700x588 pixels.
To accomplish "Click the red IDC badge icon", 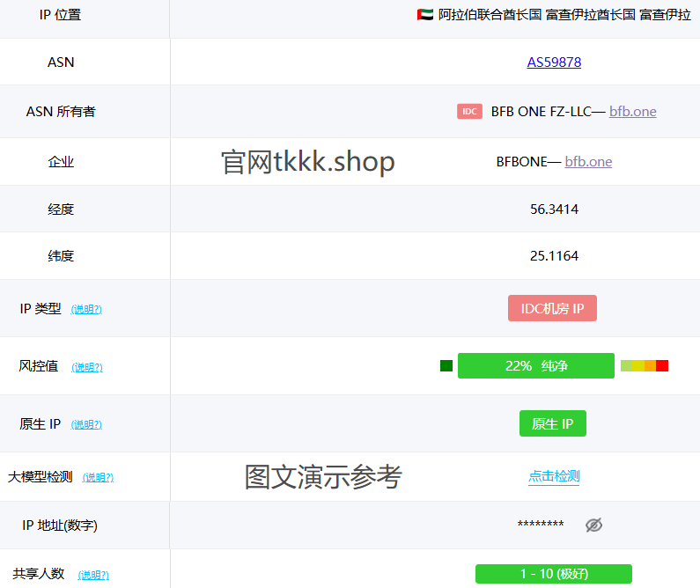I will point(469,112).
